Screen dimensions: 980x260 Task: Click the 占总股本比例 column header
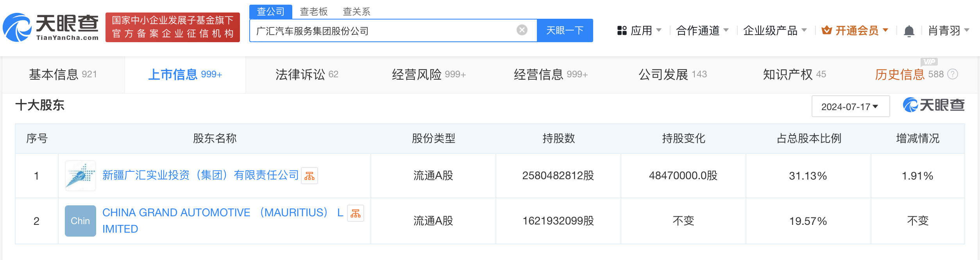pyautogui.click(x=808, y=138)
